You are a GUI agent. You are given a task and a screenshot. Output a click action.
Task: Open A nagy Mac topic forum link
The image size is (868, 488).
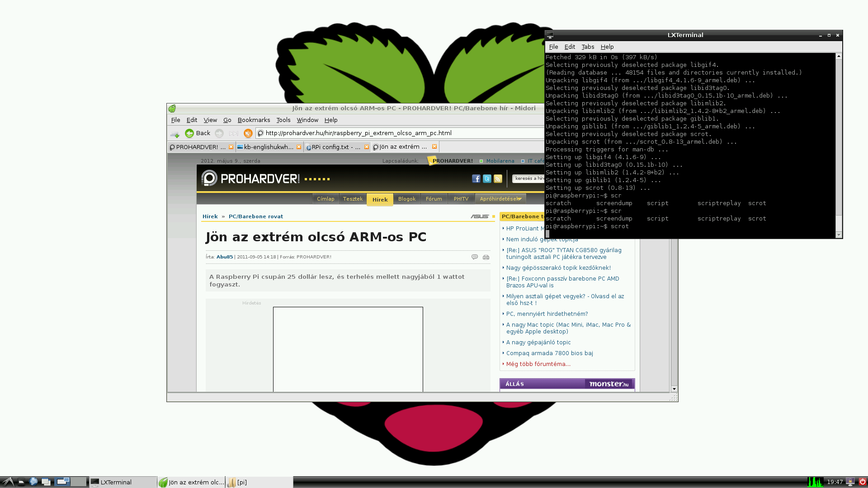(x=568, y=328)
